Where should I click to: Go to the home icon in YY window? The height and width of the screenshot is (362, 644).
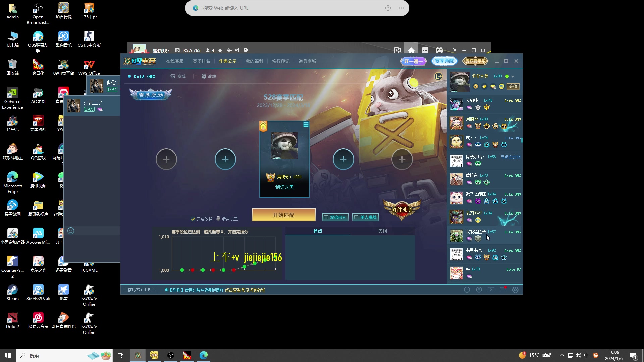click(x=411, y=50)
